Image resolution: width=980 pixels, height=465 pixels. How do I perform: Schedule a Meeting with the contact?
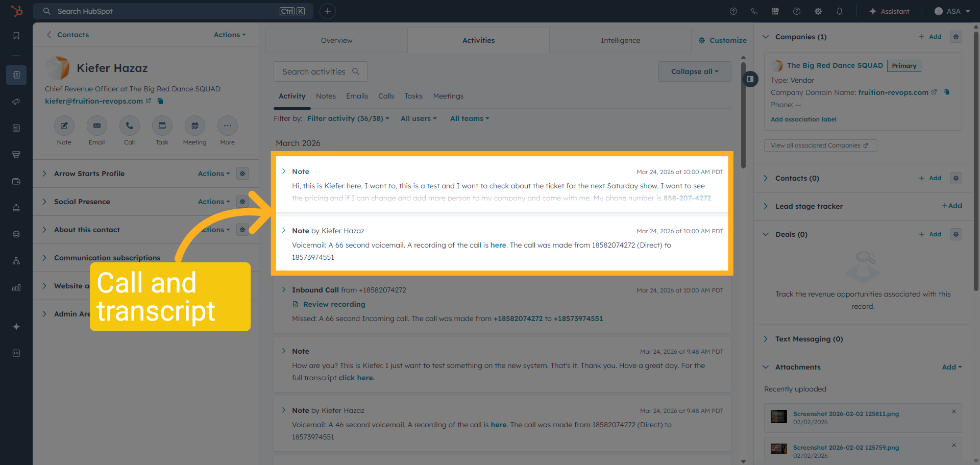tap(195, 126)
